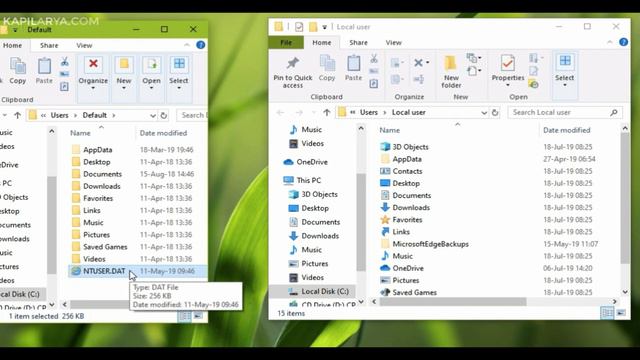This screenshot has width=640, height=360.
Task: Collapse the ribbon in Local user window
Action: (x=610, y=42)
